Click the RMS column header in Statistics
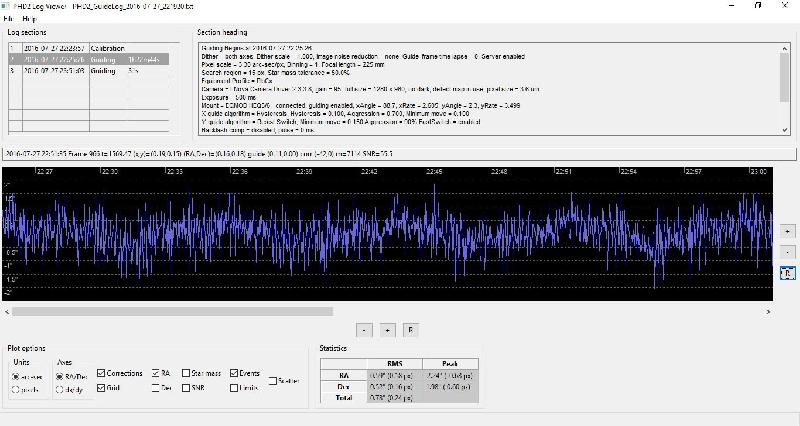800x426 pixels. (x=394, y=364)
